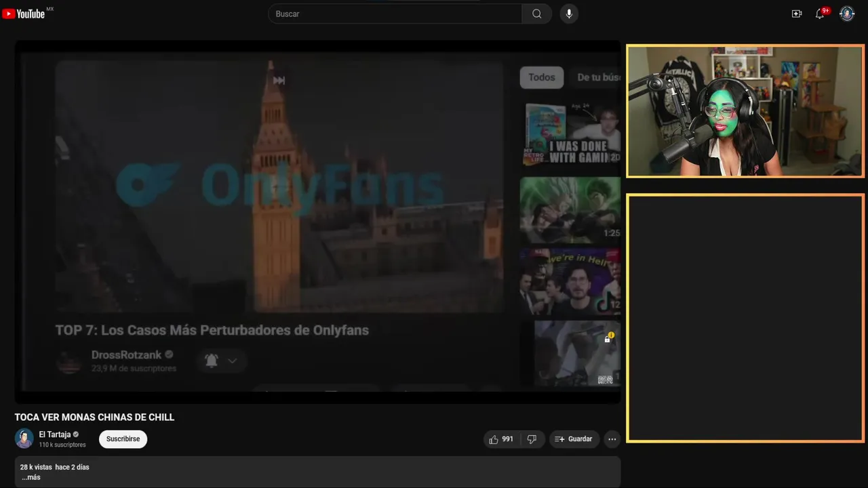Screen dimensions: 868x488
Task: Open the account avatar menu
Action: click(847, 14)
